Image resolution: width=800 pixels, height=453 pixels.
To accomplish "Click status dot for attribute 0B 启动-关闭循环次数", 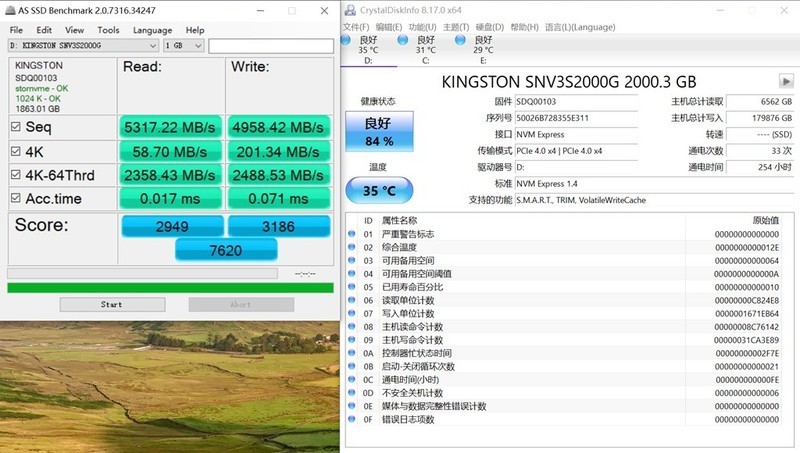I will [x=352, y=366].
